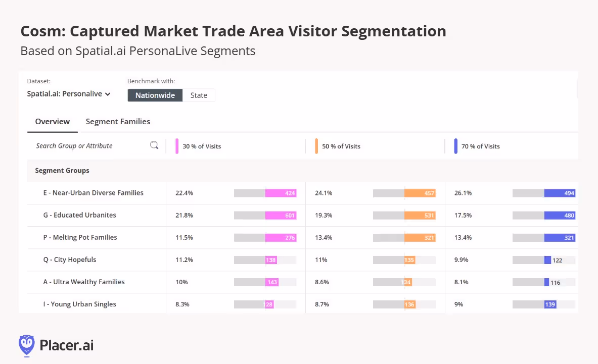Switch to the Segment Families tab
598x364 pixels.
tap(118, 122)
